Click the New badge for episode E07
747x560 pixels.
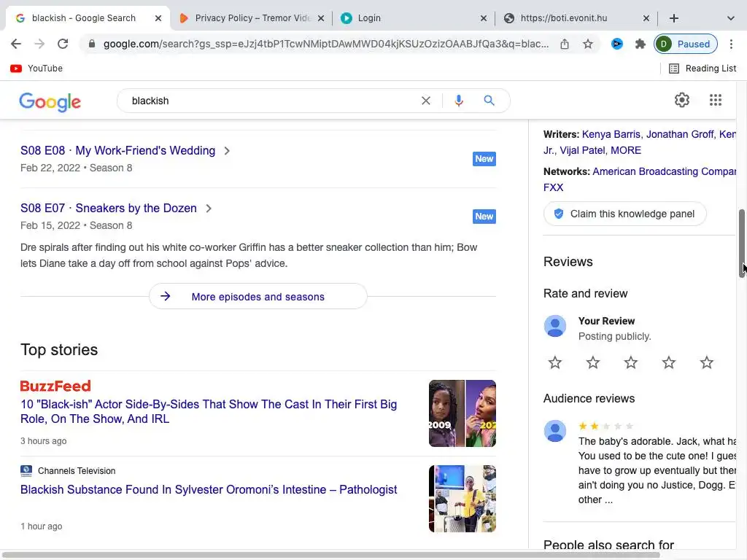[x=484, y=217]
